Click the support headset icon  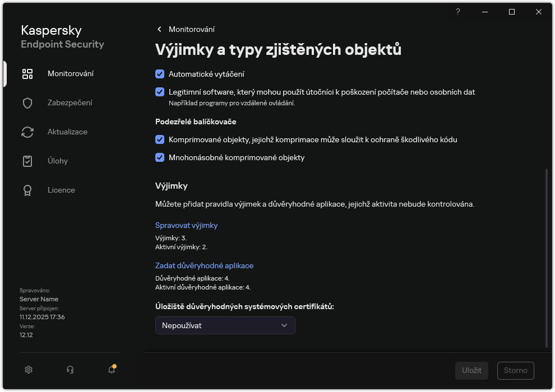(x=70, y=370)
